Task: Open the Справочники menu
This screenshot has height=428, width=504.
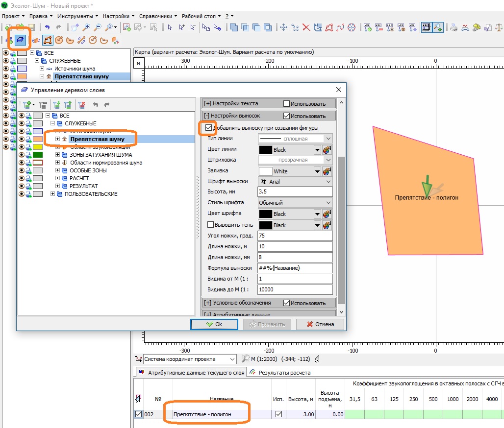Action: 156,16
